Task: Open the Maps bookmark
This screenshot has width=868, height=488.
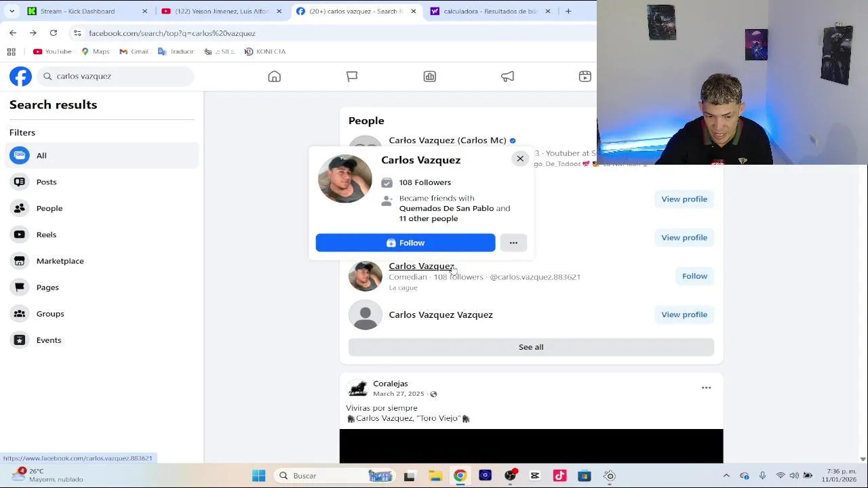Action: tap(95, 52)
